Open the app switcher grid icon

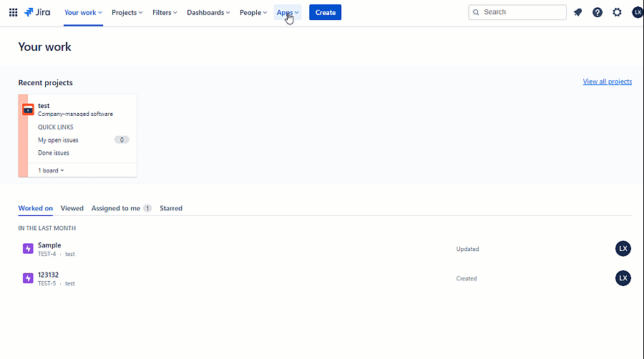point(13,12)
